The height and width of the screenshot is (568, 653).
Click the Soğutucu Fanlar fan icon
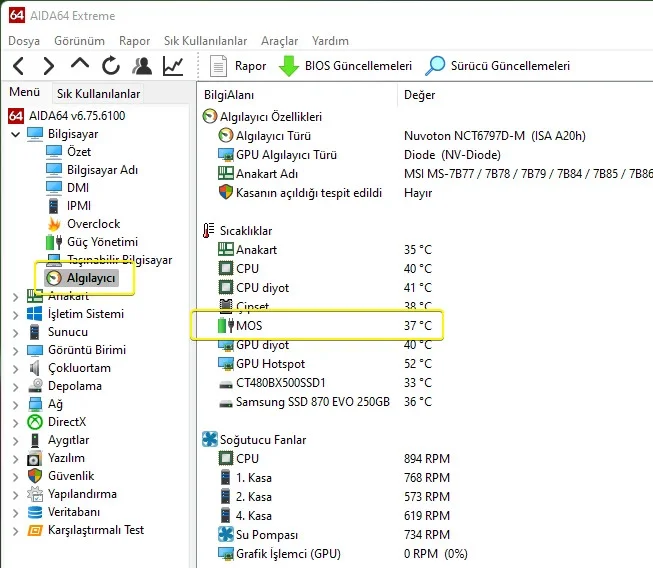(x=210, y=439)
